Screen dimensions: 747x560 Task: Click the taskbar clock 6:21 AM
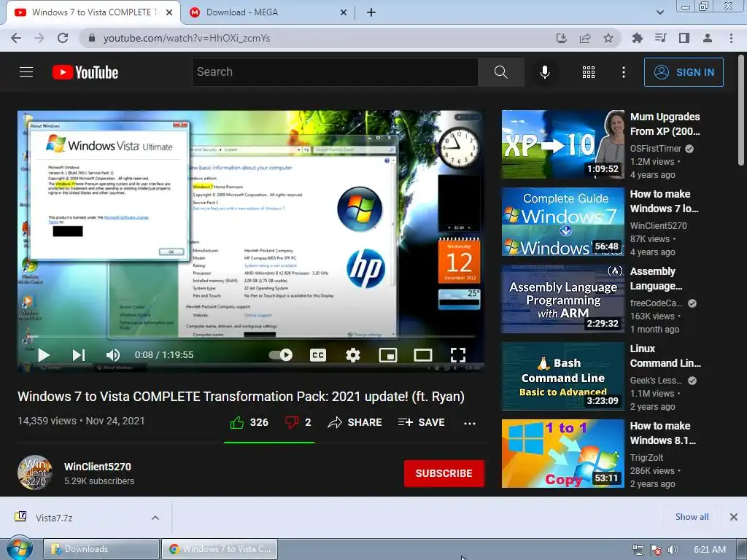[709, 550]
